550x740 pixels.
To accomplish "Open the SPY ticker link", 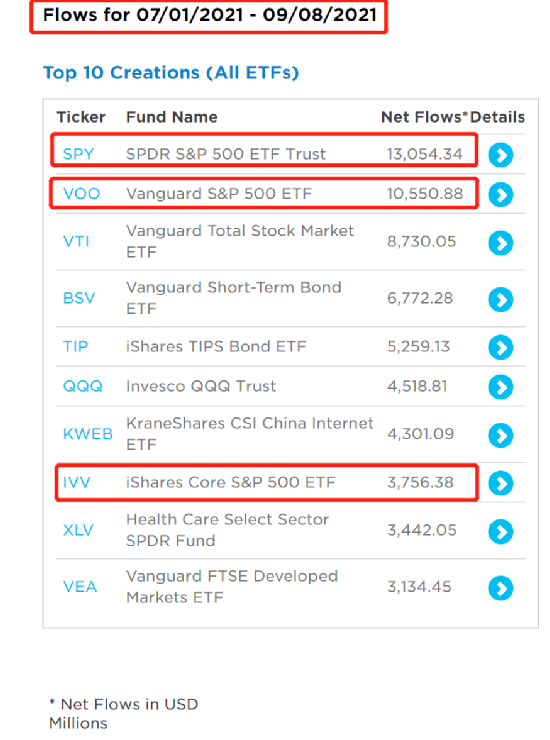I will 78,154.
